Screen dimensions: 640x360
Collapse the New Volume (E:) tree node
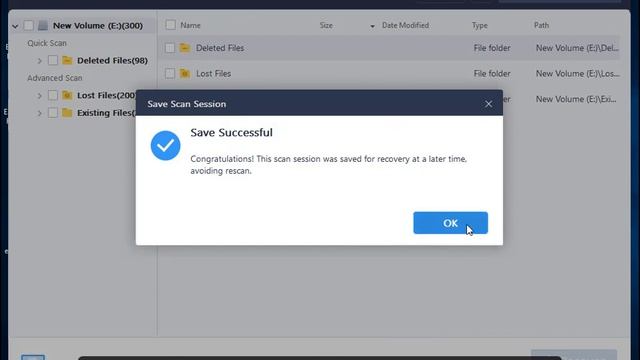(15, 26)
